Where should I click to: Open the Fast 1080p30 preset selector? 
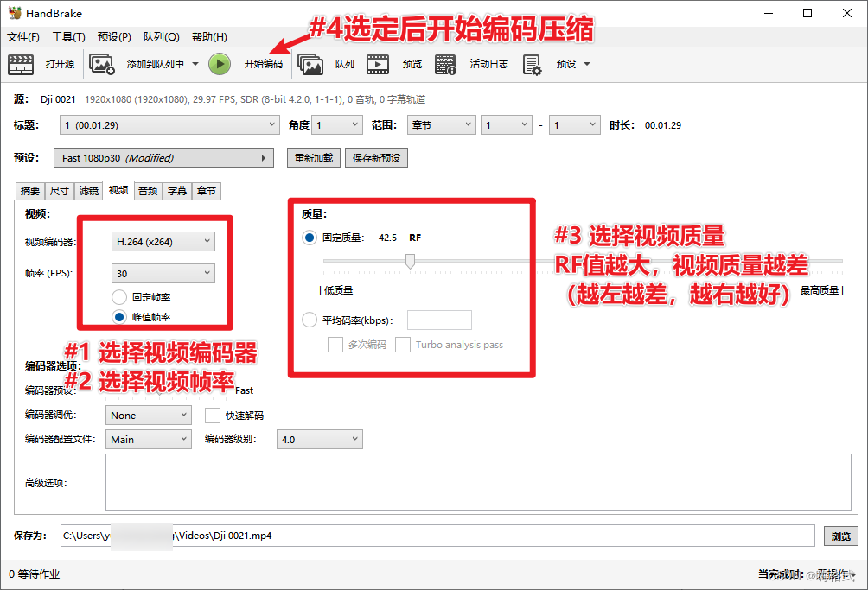click(x=163, y=157)
